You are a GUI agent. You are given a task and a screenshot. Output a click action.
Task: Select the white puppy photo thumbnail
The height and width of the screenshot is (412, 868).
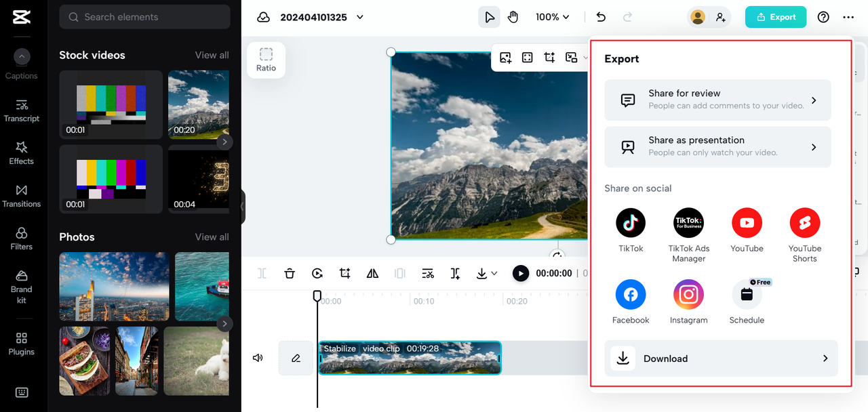click(x=196, y=361)
